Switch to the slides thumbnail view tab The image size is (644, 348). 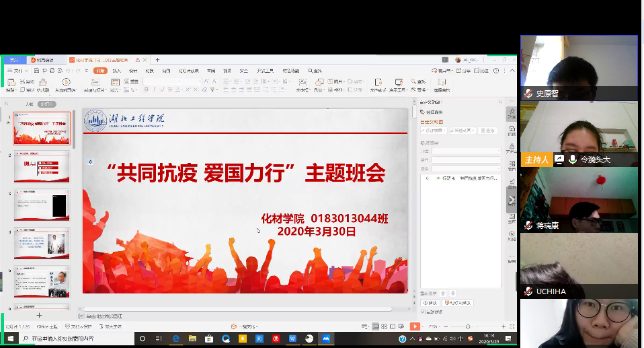coord(46,104)
